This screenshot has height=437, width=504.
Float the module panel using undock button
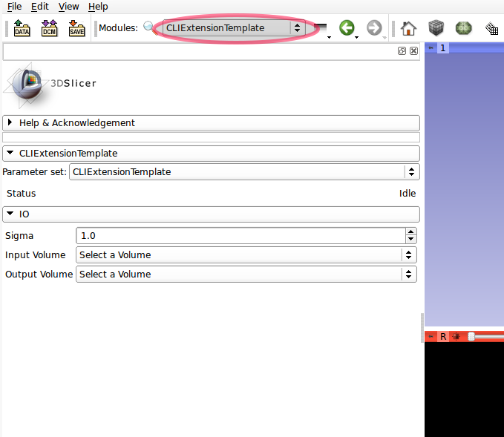pyautogui.click(x=402, y=51)
